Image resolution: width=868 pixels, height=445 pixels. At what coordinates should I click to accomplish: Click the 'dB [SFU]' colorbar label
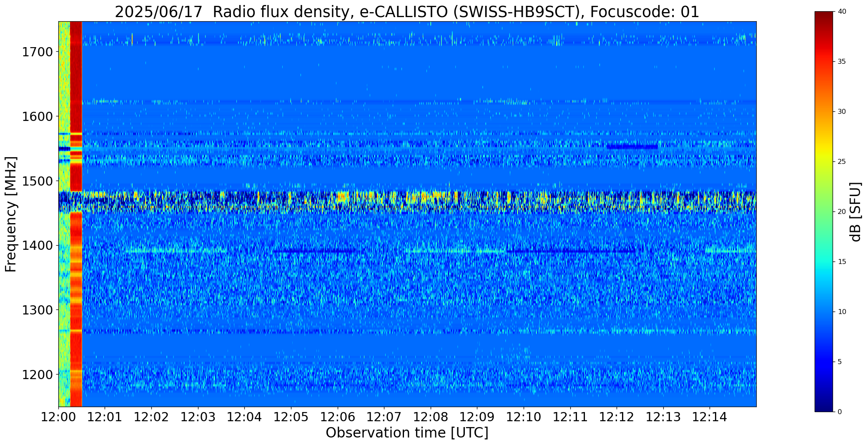pyautogui.click(x=855, y=211)
